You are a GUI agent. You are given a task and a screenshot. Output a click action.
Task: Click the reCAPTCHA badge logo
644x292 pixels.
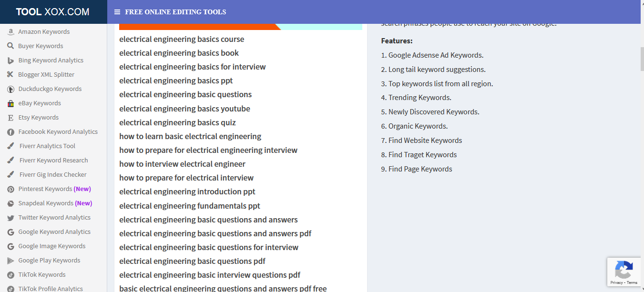624,270
